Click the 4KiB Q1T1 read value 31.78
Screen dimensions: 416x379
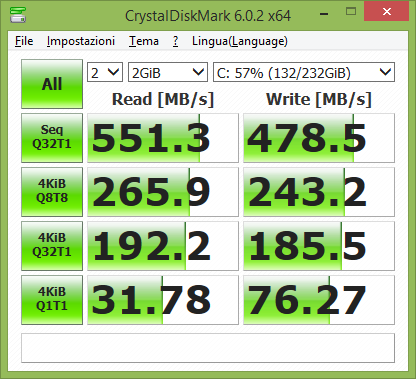(163, 300)
